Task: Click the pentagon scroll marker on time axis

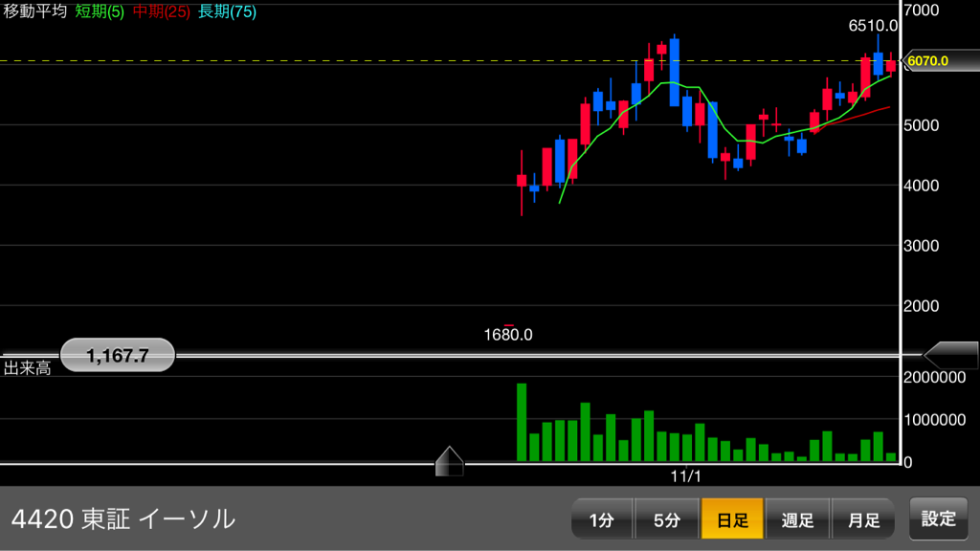Action: [x=450, y=462]
